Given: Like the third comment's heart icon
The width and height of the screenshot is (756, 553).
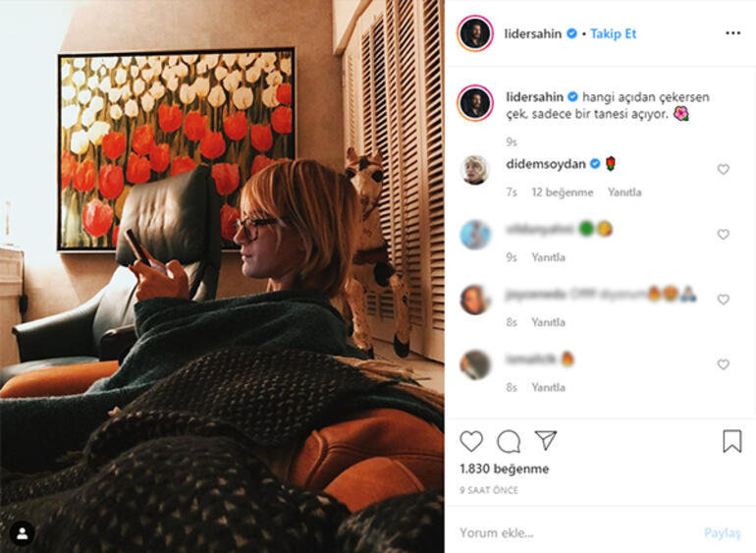Looking at the screenshot, I should (723, 300).
